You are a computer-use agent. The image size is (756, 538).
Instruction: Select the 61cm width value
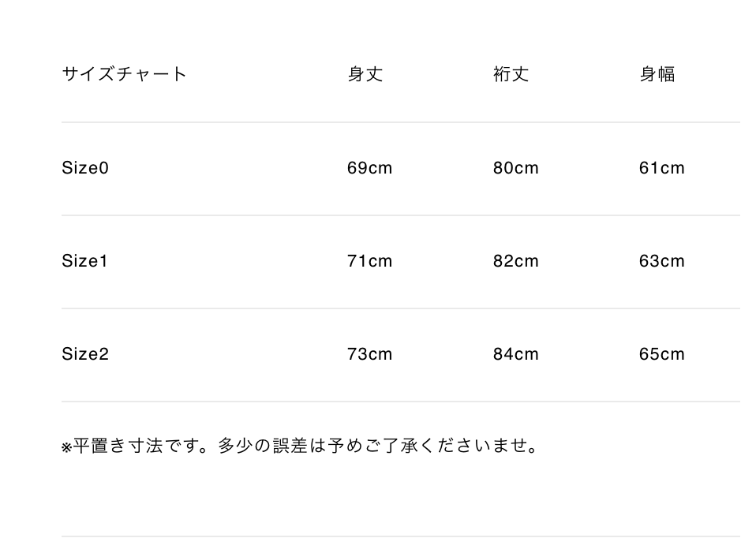(661, 168)
